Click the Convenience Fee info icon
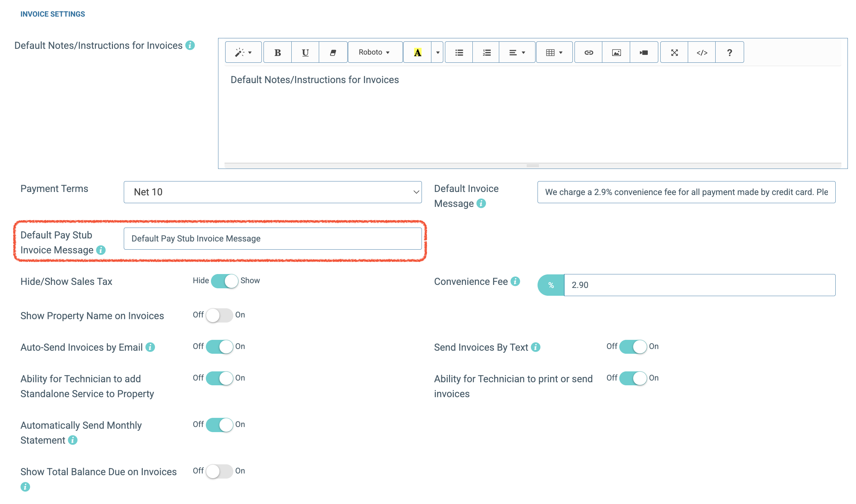Image resolution: width=856 pixels, height=504 pixels. 515,281
